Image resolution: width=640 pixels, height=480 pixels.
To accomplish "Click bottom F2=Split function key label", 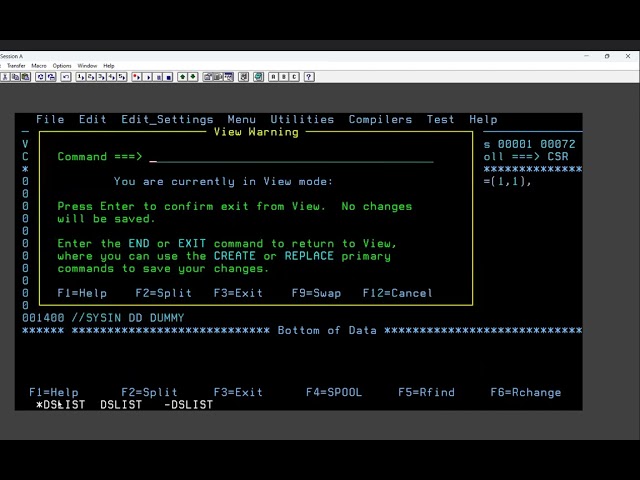I will click(x=149, y=392).
